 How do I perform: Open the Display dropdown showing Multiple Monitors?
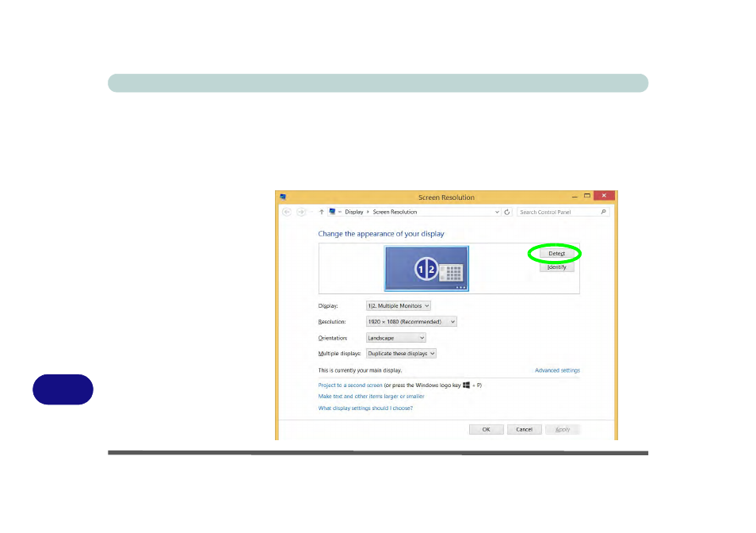[399, 306]
